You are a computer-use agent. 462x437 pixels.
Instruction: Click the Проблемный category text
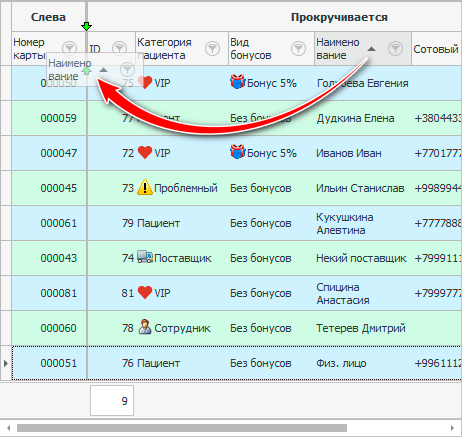[x=186, y=188]
